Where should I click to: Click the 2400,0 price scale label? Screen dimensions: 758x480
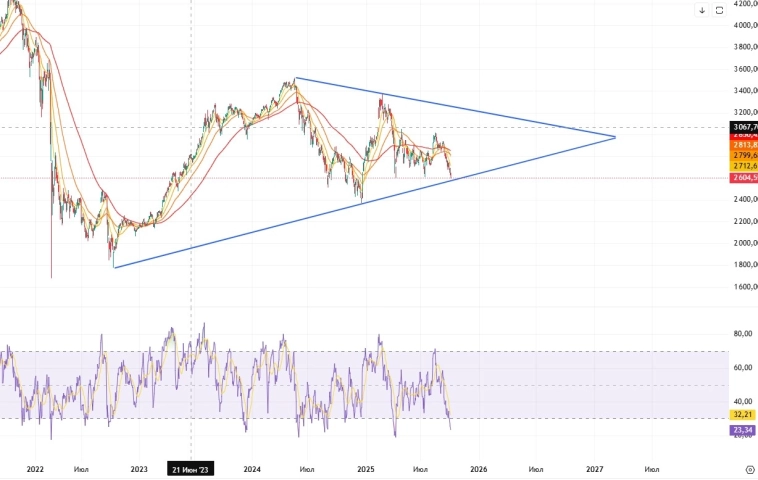click(745, 199)
